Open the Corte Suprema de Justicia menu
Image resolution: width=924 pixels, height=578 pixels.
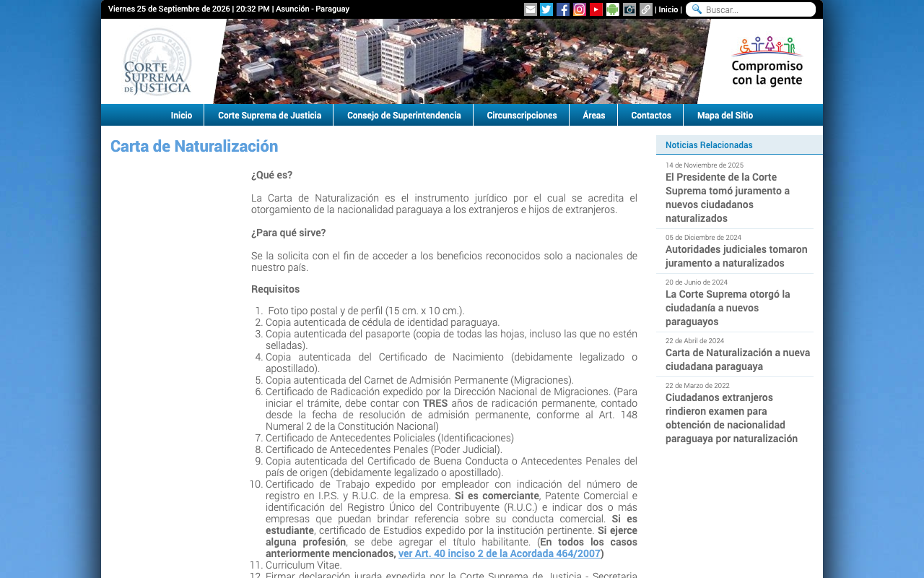coord(269,116)
